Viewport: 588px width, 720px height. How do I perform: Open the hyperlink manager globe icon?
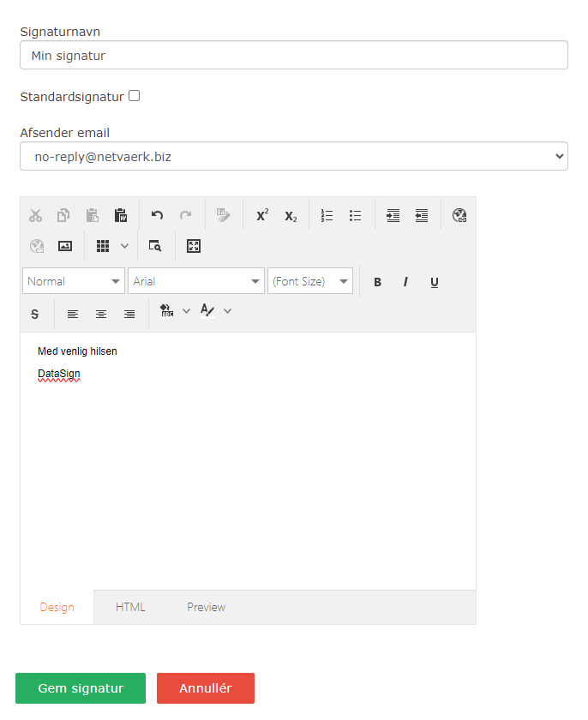(459, 215)
